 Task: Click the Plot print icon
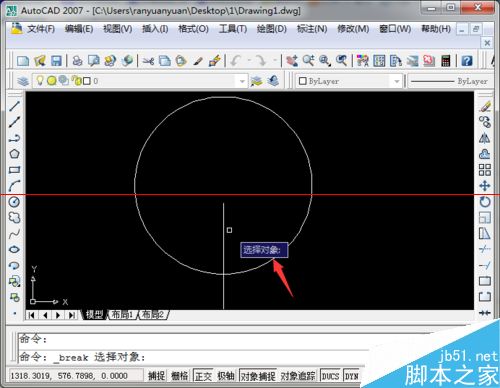(x=78, y=61)
